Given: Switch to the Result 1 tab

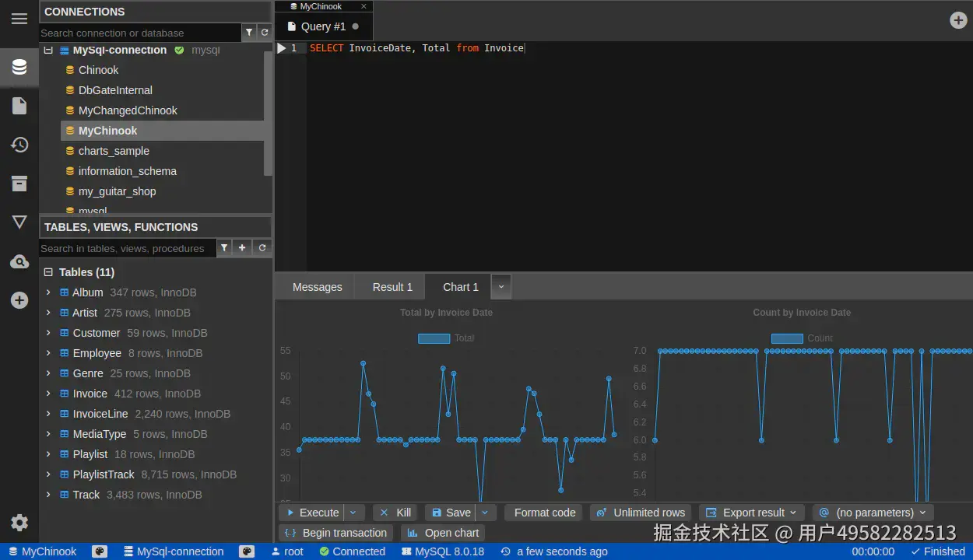Looking at the screenshot, I should pyautogui.click(x=392, y=287).
